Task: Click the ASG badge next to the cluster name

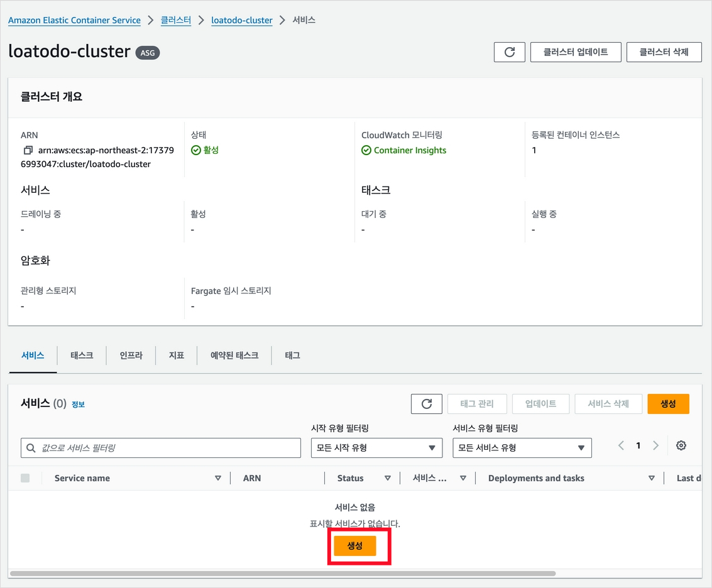Action: click(148, 53)
